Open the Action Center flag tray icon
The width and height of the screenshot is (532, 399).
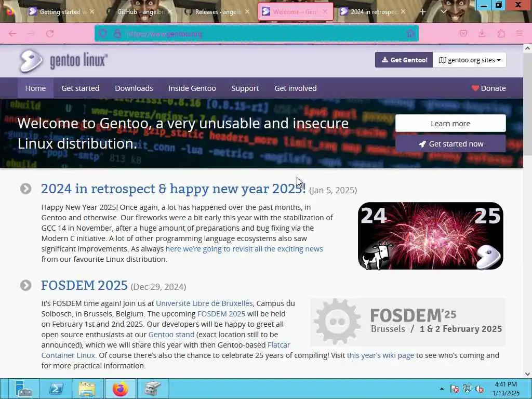[x=455, y=389]
